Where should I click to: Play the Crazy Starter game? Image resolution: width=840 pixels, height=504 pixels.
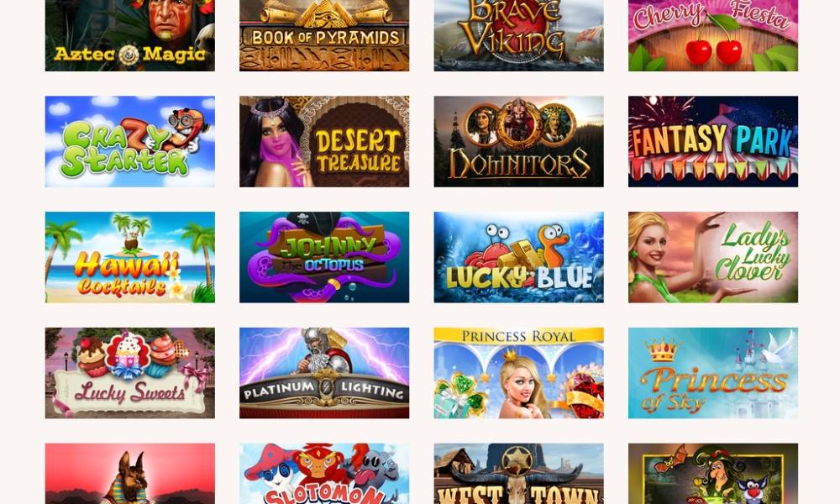129,141
